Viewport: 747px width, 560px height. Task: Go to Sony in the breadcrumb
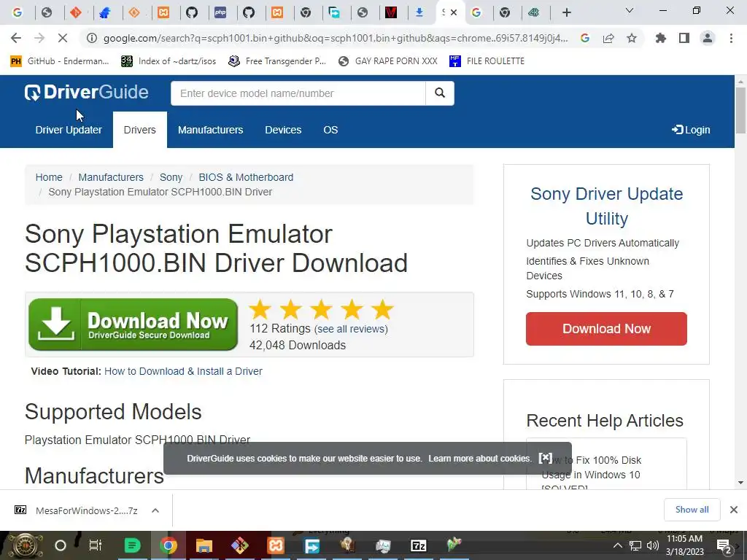click(x=171, y=177)
